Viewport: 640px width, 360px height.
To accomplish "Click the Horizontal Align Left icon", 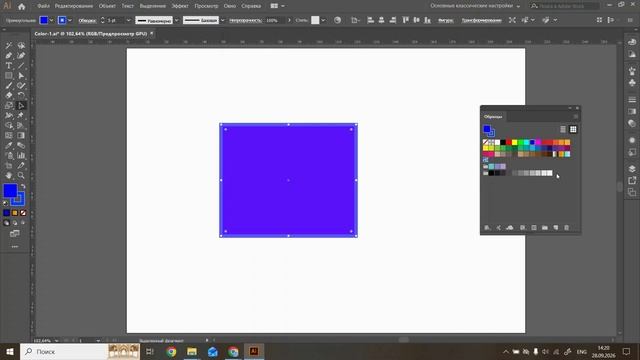I will [x=371, y=20].
